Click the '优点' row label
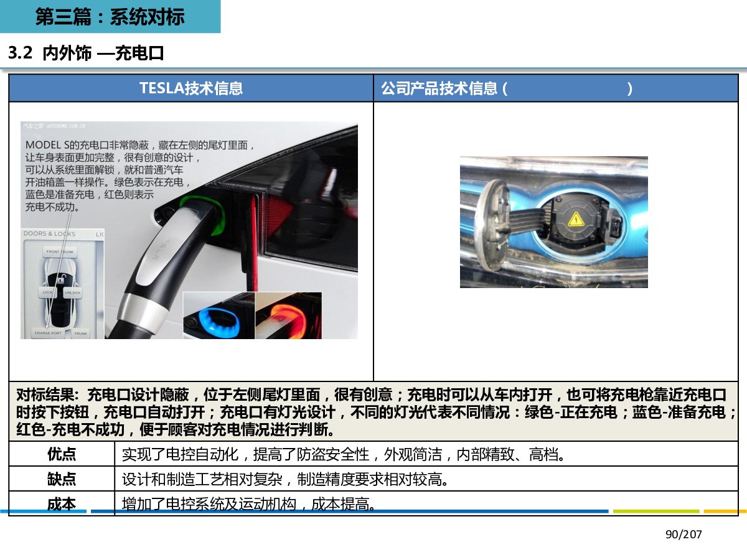This screenshot has height=560, width=747. (62, 454)
